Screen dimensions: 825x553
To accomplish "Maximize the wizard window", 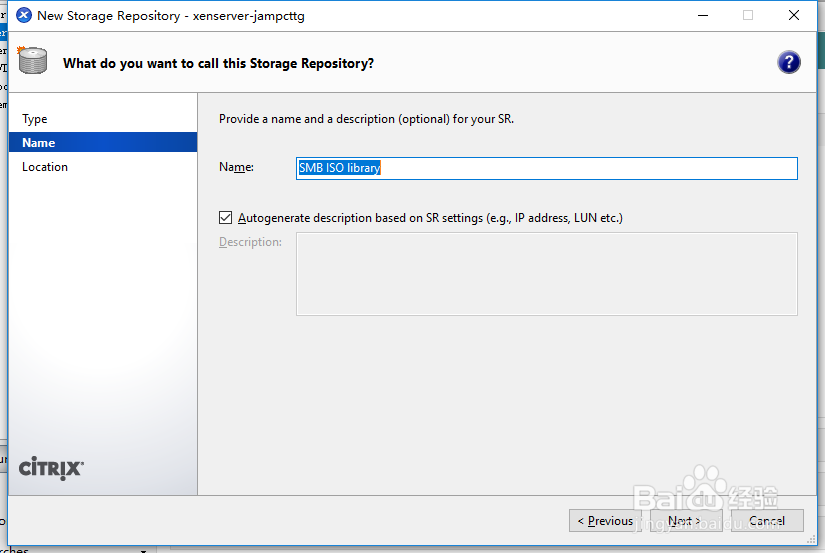I will click(748, 15).
